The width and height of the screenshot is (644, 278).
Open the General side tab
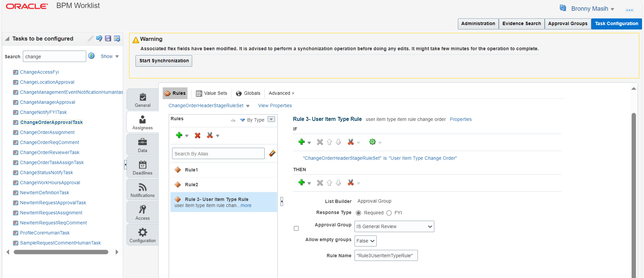pos(143,100)
